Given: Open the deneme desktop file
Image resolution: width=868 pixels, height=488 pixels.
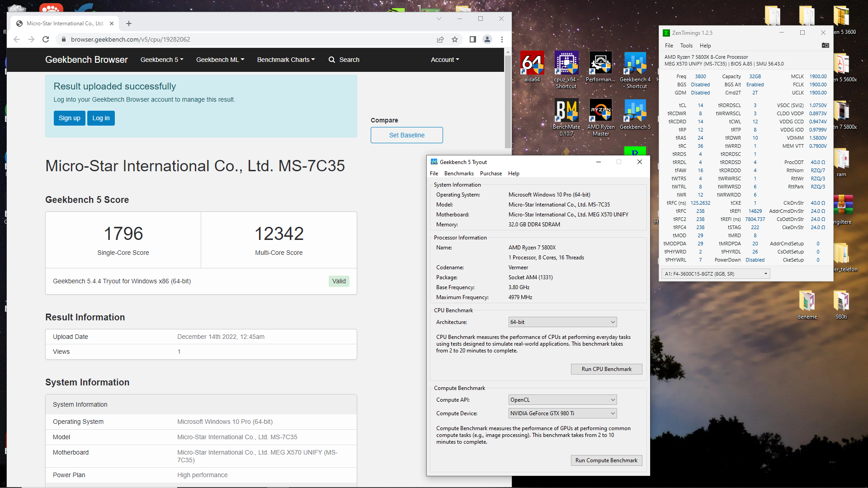Looking at the screenshot, I should click(807, 304).
